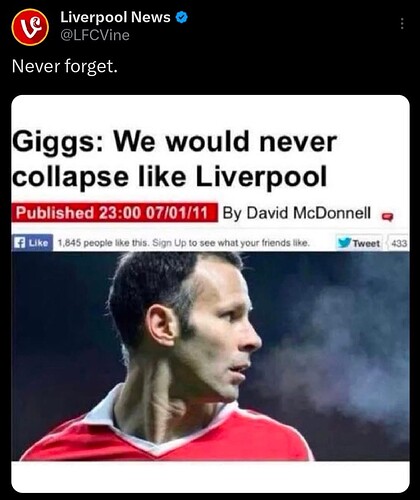Click the red Published date banner
The image size is (420, 500).
pyautogui.click(x=114, y=212)
